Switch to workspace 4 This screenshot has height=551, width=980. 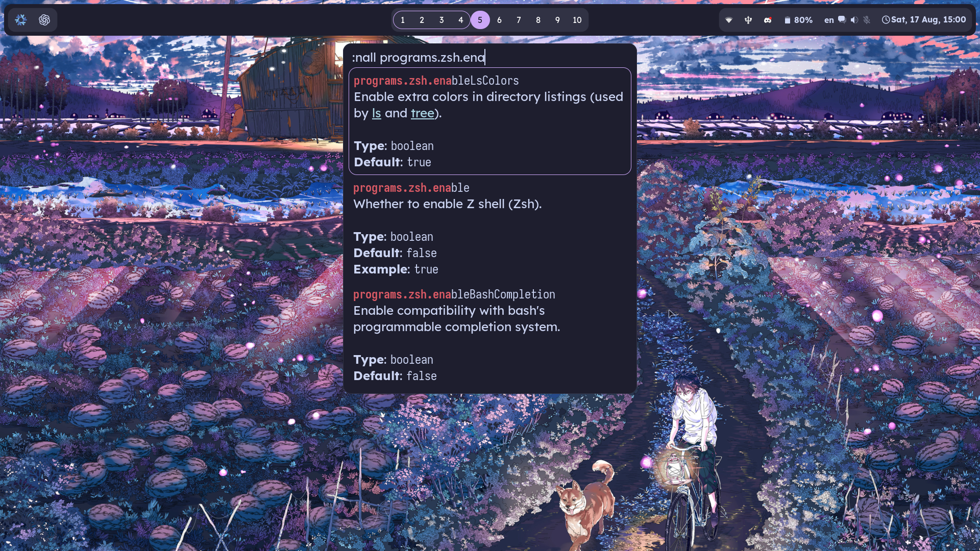[x=461, y=20]
